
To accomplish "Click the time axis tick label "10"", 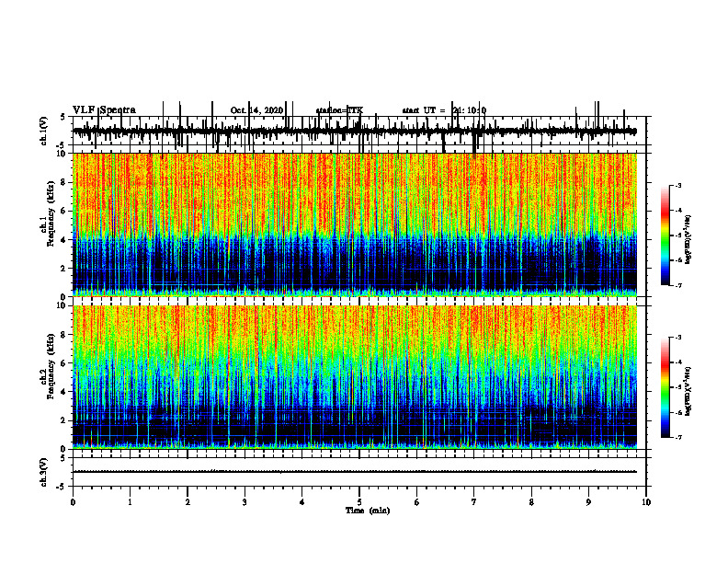I will 646,502.
